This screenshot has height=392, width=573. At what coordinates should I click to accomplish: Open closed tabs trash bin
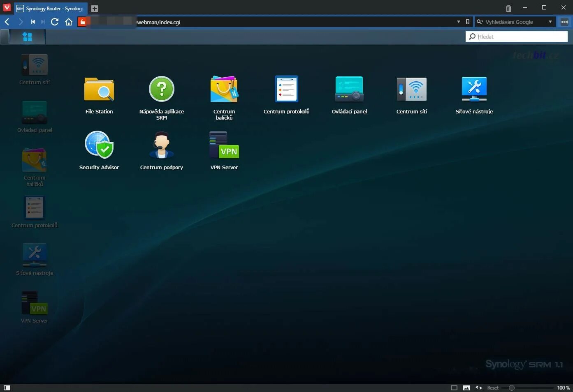coord(508,8)
